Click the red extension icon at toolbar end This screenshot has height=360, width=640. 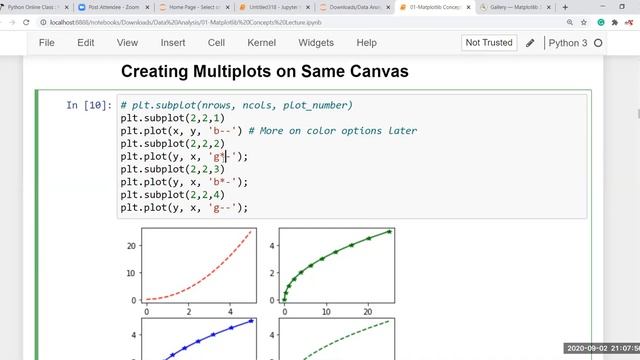629,22
